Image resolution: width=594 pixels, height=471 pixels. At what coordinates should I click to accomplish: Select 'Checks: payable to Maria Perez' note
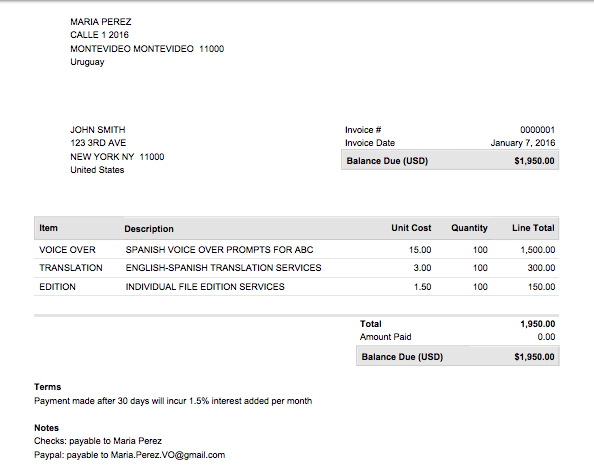98,441
